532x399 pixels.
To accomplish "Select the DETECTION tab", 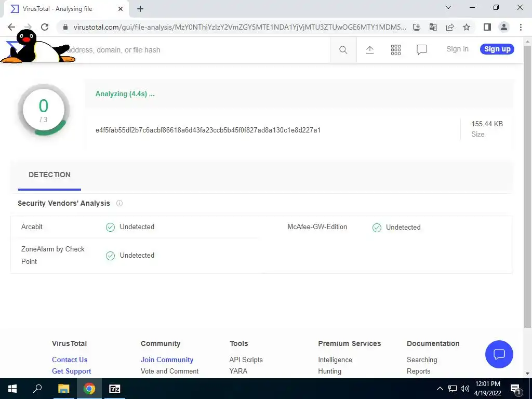I will 49,175.
